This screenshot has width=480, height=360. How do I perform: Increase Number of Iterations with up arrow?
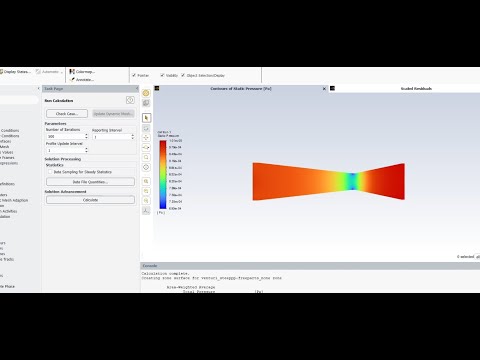pyautogui.click(x=86, y=135)
